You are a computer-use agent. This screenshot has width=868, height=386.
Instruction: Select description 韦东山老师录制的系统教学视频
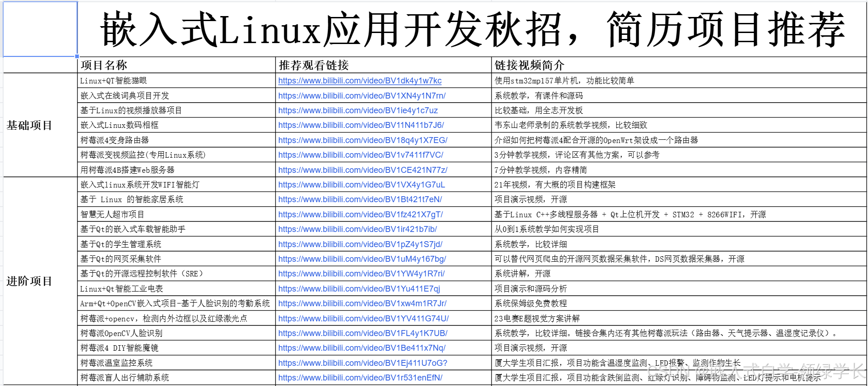point(679,125)
